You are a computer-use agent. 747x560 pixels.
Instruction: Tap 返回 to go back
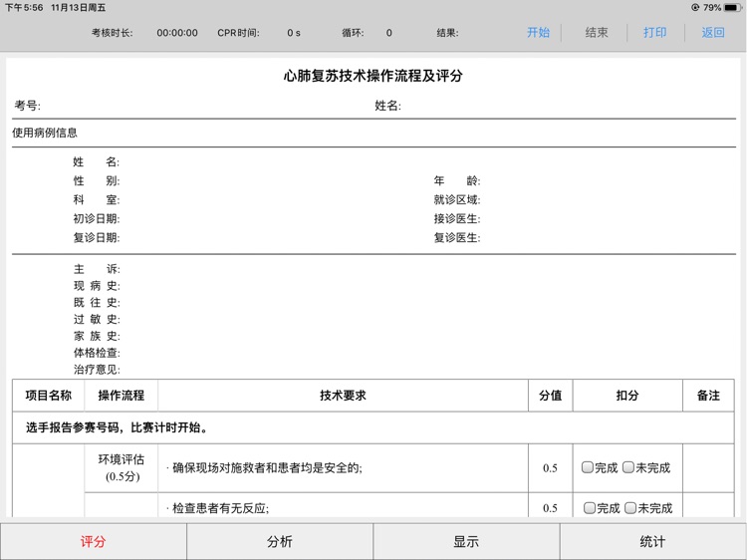(713, 33)
